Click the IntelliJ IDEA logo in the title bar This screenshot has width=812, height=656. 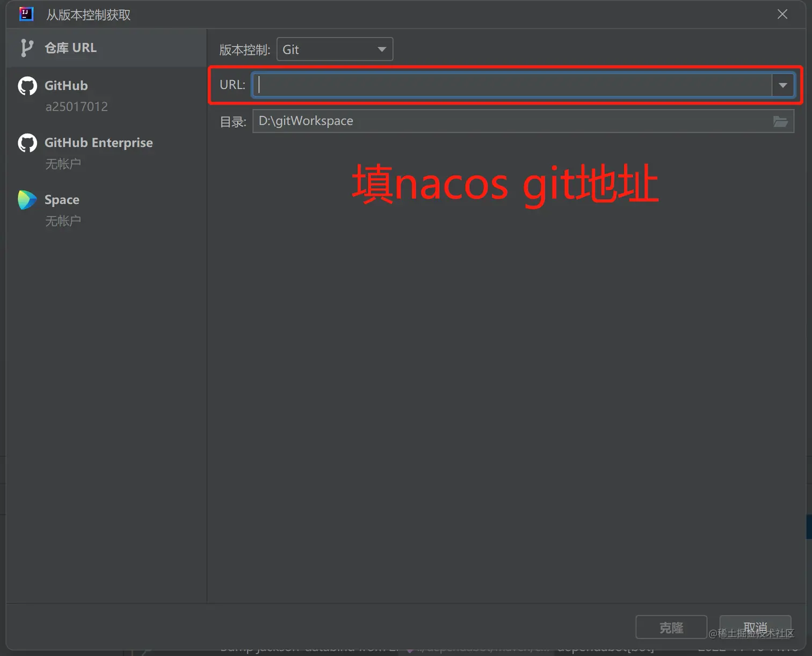pos(26,14)
